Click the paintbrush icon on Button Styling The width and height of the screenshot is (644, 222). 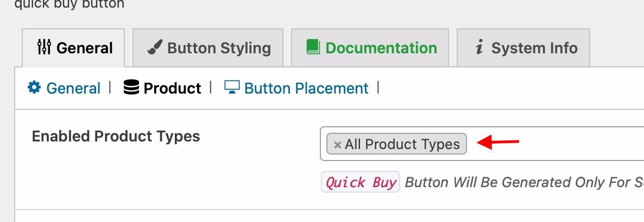tap(155, 47)
